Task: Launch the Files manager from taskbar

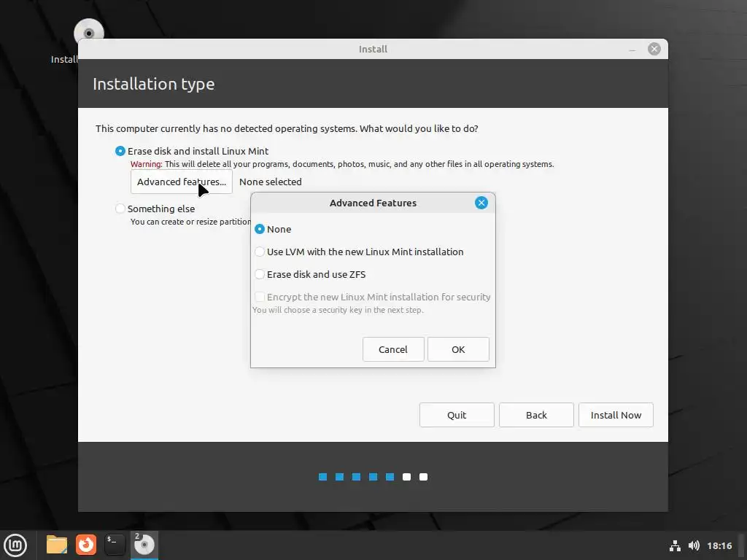Action: click(57, 545)
